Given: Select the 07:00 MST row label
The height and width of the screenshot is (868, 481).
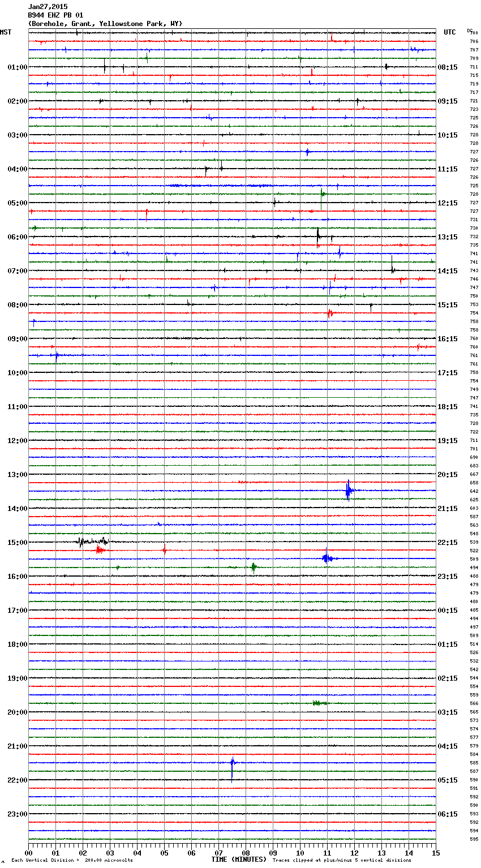Looking at the screenshot, I should click(x=17, y=271).
